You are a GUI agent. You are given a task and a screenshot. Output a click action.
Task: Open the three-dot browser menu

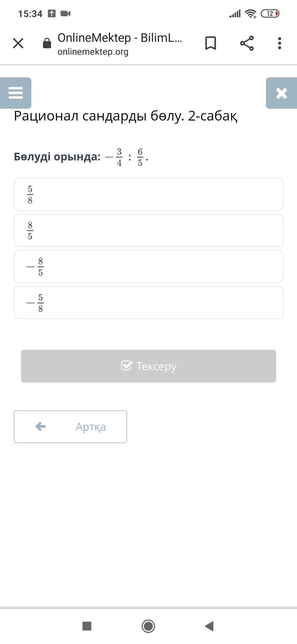click(x=279, y=43)
